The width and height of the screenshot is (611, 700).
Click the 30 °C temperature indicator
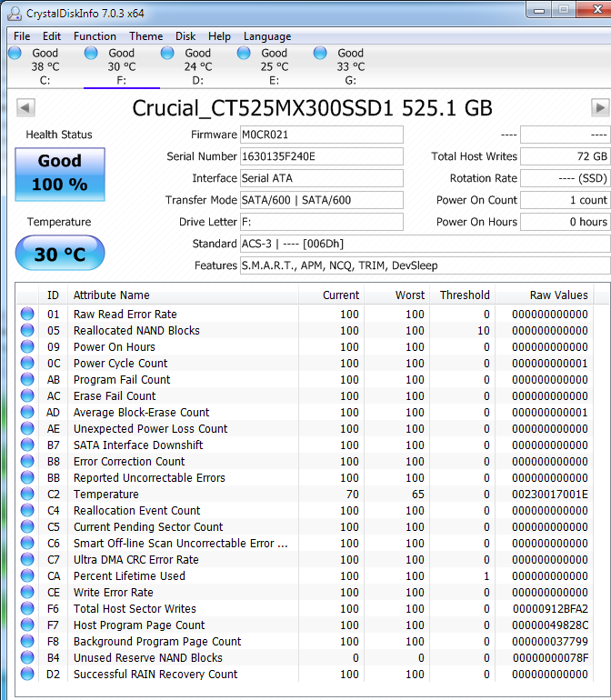(x=60, y=254)
